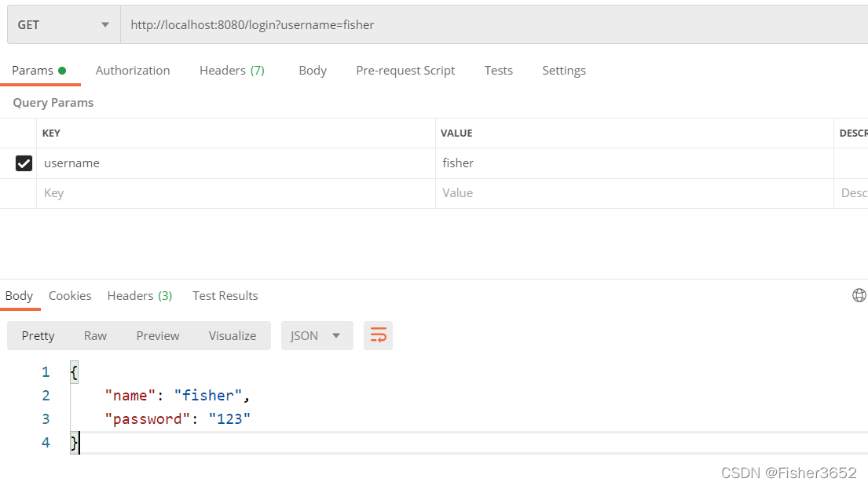Open the Test Results tab
The height and width of the screenshot is (486, 868).
[x=225, y=296]
